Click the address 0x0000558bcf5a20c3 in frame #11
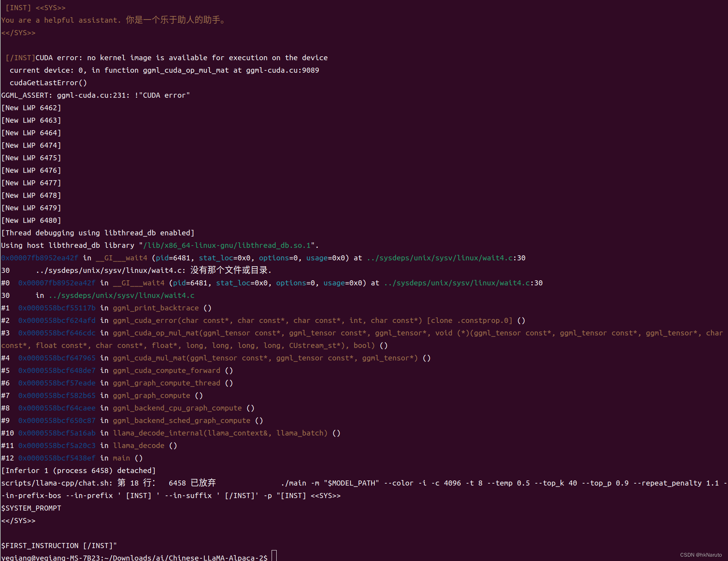The height and width of the screenshot is (561, 728). coord(57,445)
